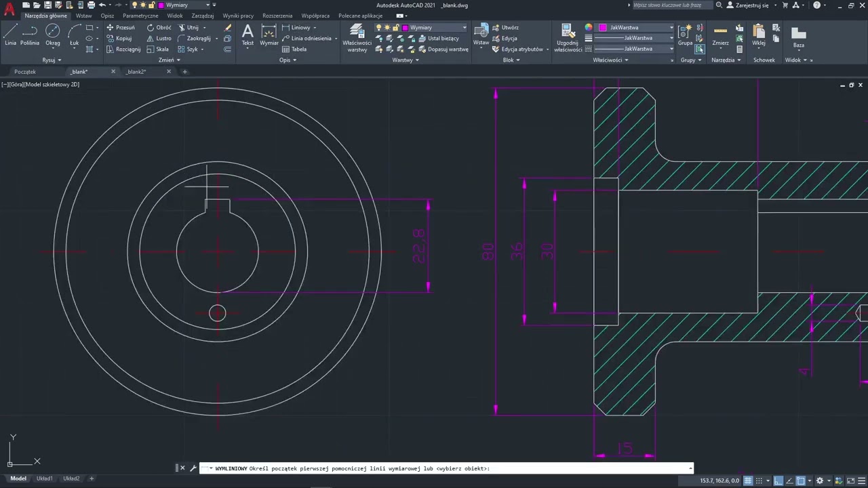Viewport: 868px width, 488px height.
Task: Click Uzgodnij właściwości match properties
Action: 568,38
